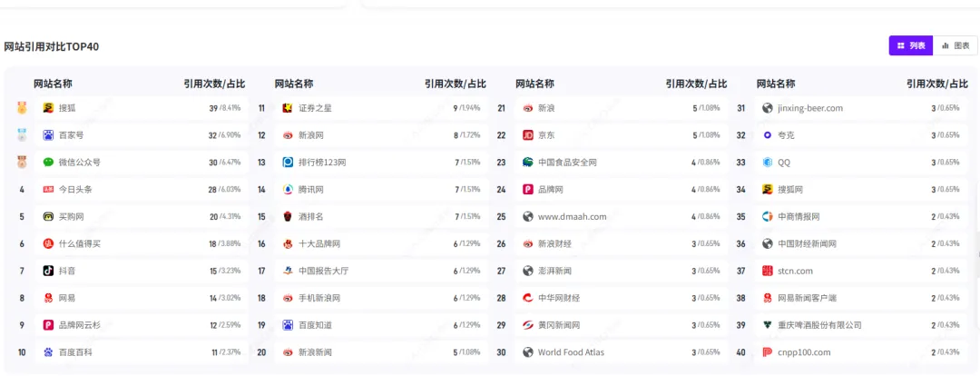The height and width of the screenshot is (376, 980).
Task: Click the 今日头条 red icon
Action: pyautogui.click(x=48, y=190)
